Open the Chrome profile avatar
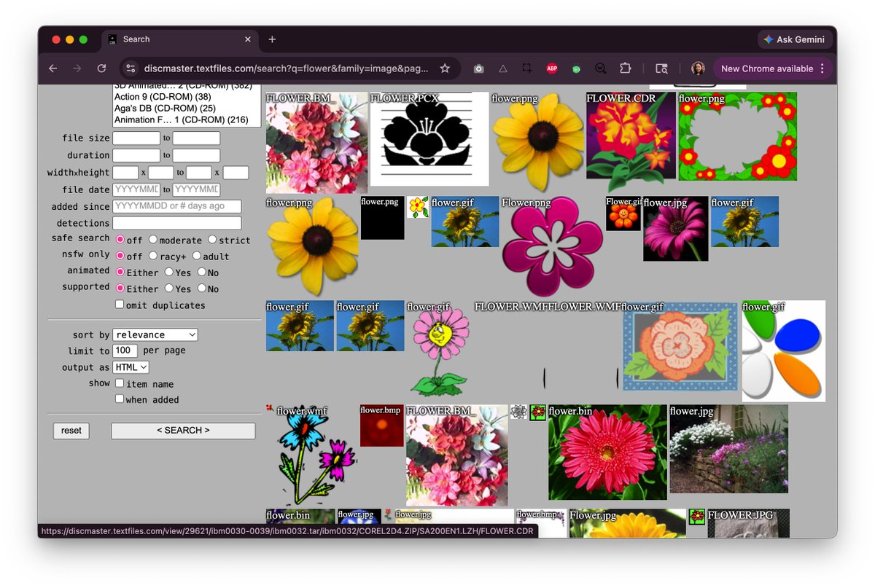 (698, 68)
